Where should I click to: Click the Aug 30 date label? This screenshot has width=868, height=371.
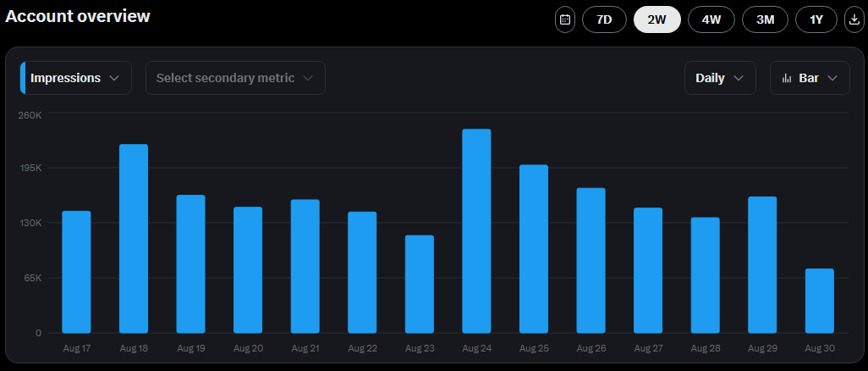click(820, 349)
